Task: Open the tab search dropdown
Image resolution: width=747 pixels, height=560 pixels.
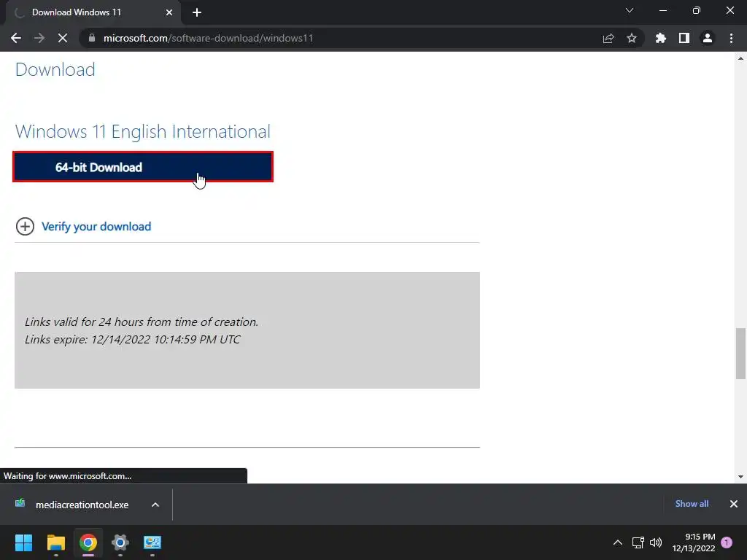Action: pos(630,10)
